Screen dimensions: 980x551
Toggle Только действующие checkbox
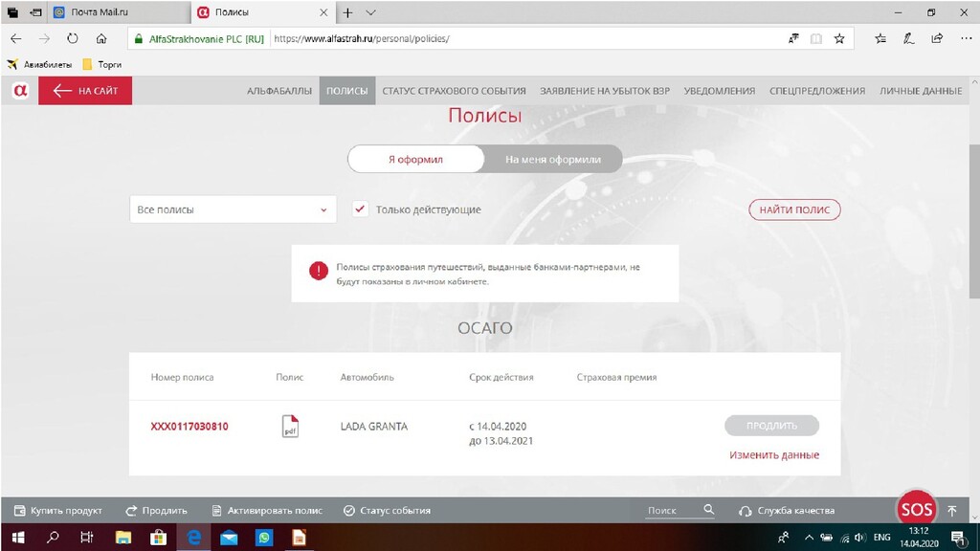pyautogui.click(x=360, y=209)
